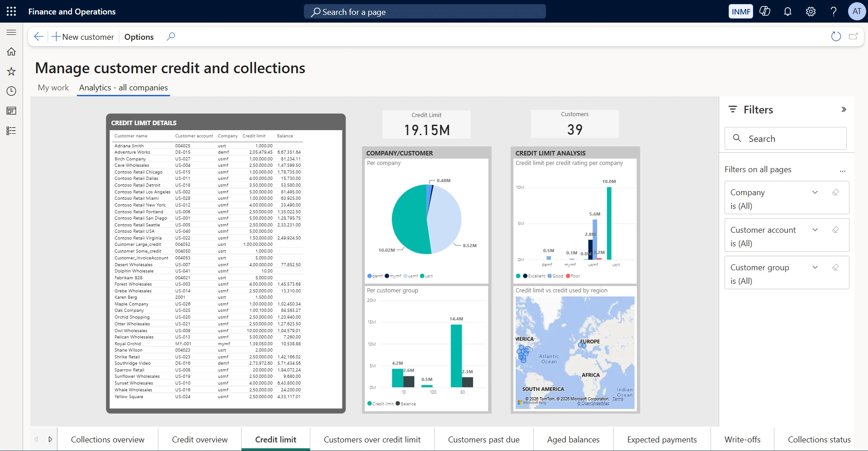The height and width of the screenshot is (451, 868).
Task: Open the settings gear icon
Action: pyautogui.click(x=811, y=12)
